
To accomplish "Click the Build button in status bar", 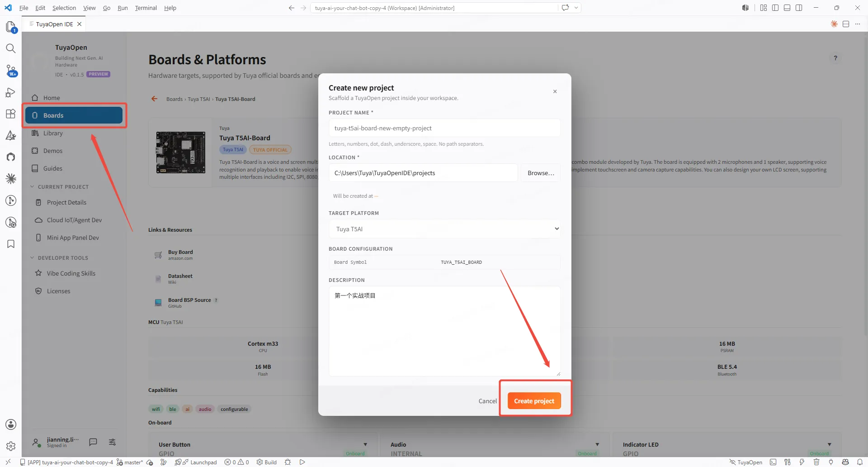I will point(267,462).
